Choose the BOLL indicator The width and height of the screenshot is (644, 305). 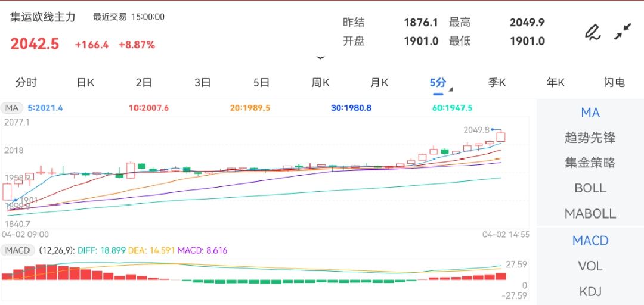coord(590,188)
